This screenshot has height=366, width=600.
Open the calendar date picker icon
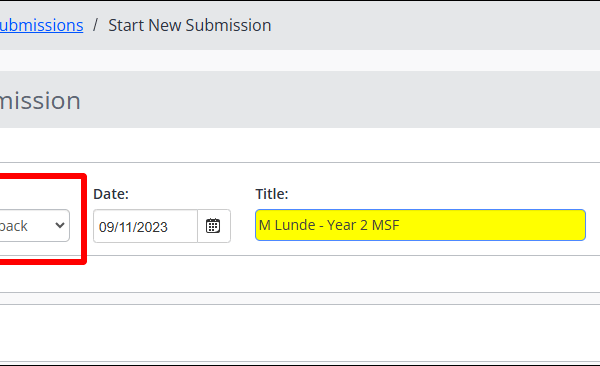[213, 226]
